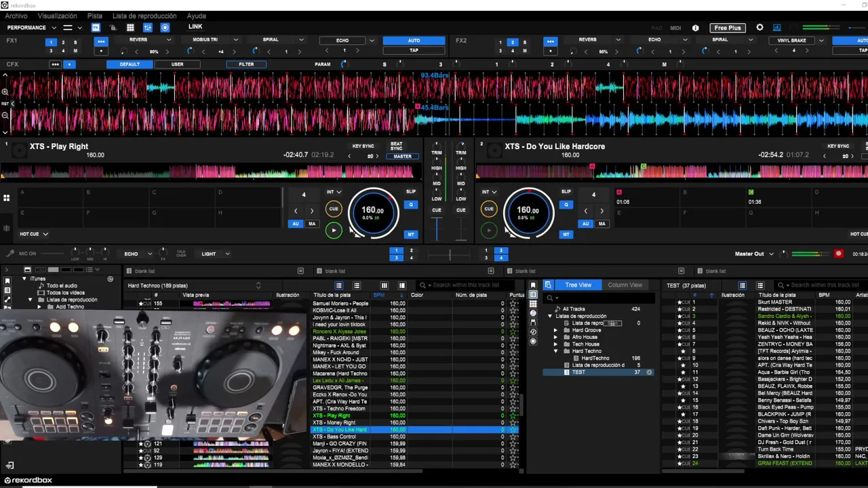Collapse the Hard Techno folder in tree
Viewport: 868px width, 488px height.
click(556, 351)
